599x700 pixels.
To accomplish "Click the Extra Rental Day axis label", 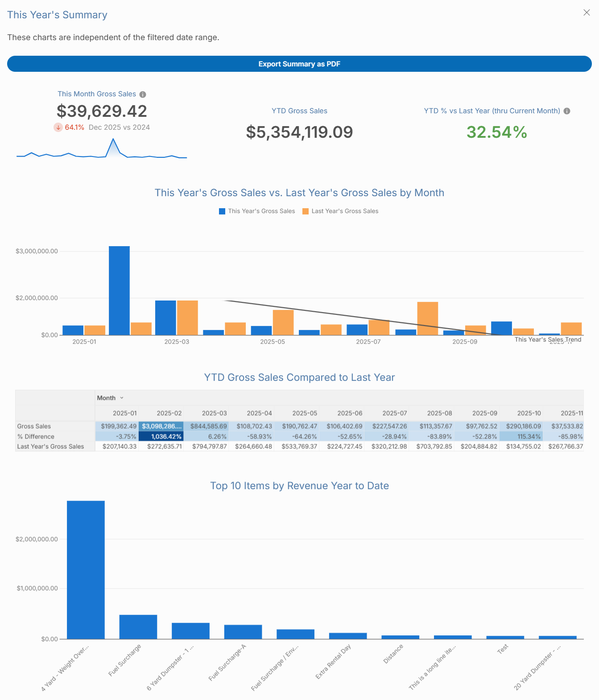I will 333,662.
